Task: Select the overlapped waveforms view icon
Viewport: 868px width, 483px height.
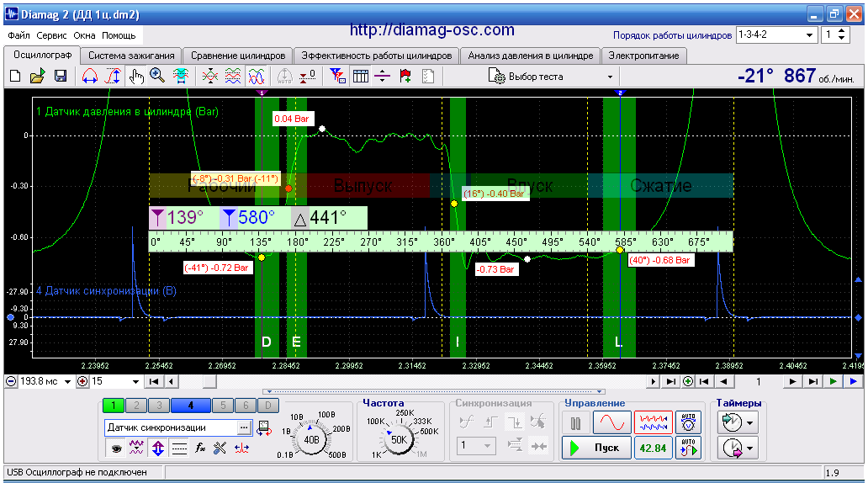Action: pos(257,76)
